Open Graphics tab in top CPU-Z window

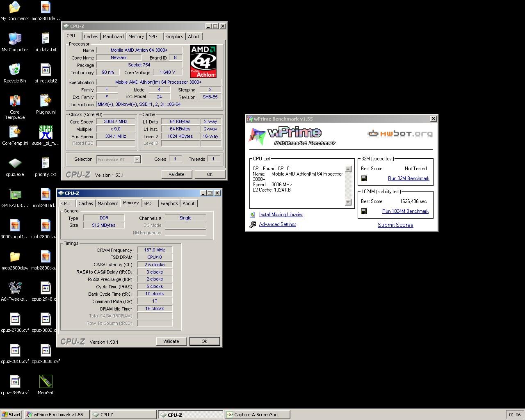pyautogui.click(x=175, y=37)
